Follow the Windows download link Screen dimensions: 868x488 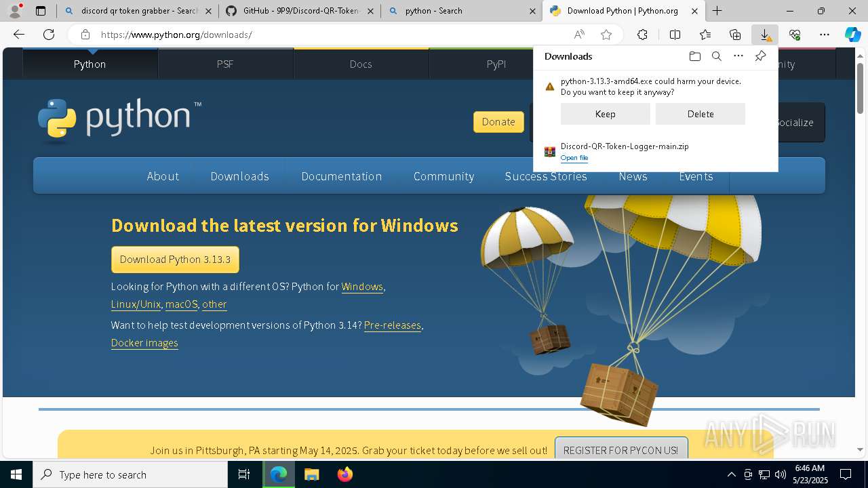pos(362,287)
